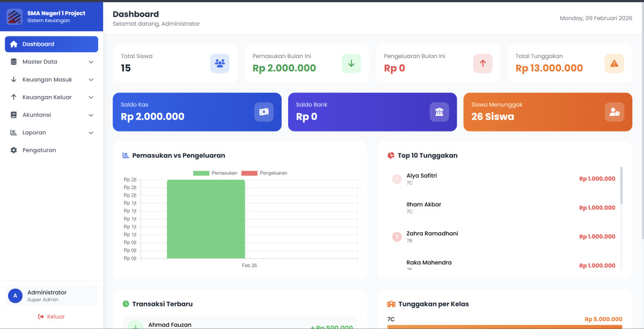The height and width of the screenshot is (329, 644).
Task: Click rank badge next to Zahra Ramadhani
Action: click(397, 237)
